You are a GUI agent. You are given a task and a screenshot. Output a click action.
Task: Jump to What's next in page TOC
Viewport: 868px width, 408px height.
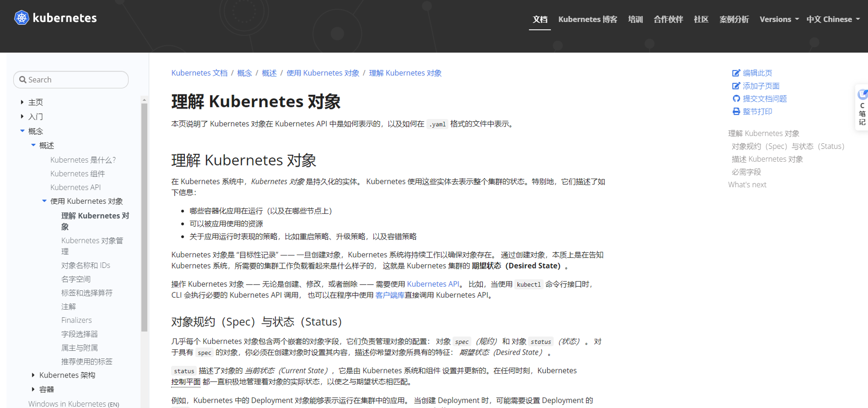click(747, 185)
